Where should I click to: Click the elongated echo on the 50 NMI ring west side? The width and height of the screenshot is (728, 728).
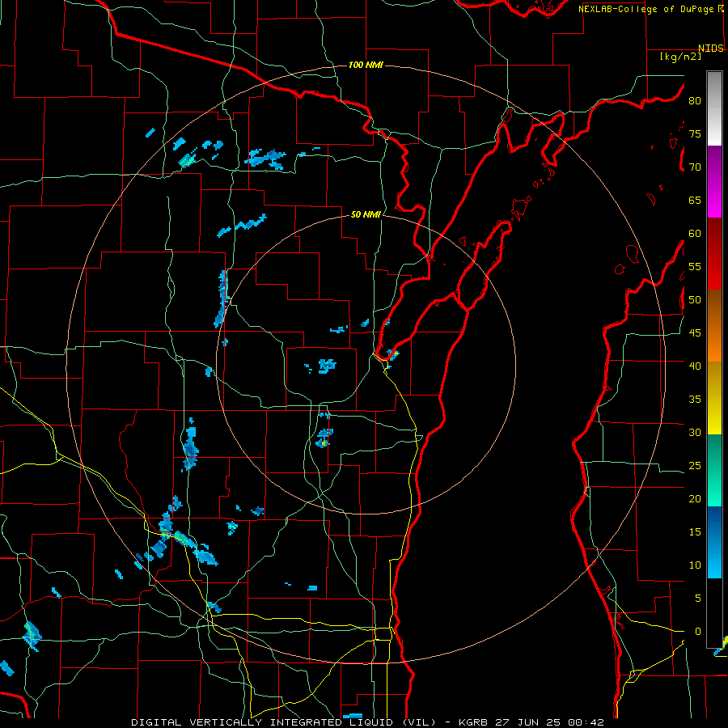point(222,298)
